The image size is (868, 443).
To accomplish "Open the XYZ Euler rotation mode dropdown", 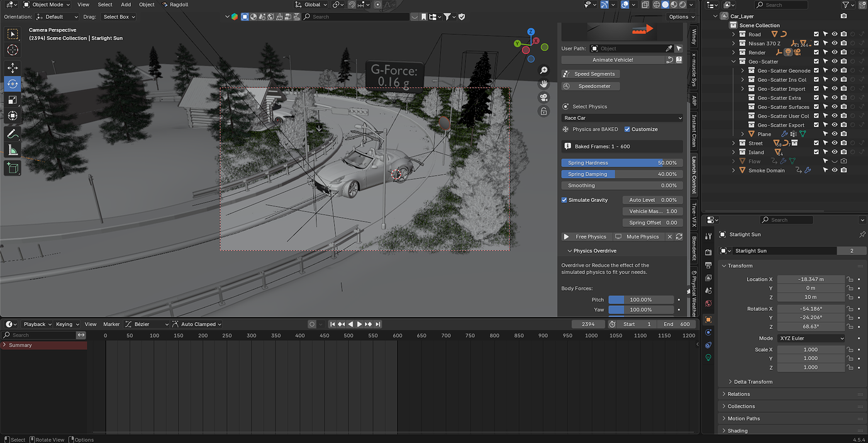I will pyautogui.click(x=812, y=338).
